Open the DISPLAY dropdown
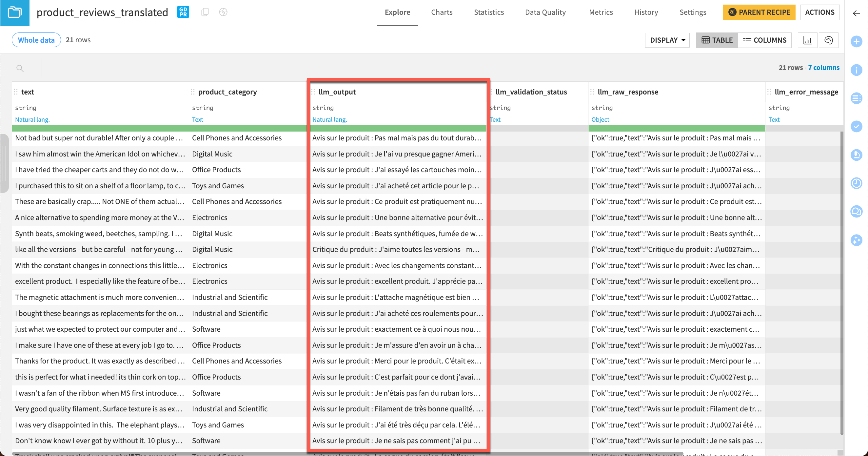The image size is (868, 456). (x=667, y=40)
